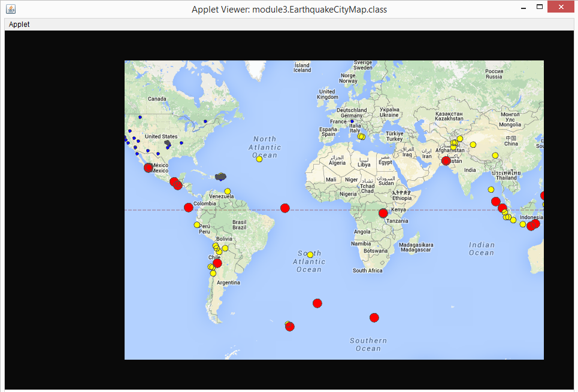Click the red quake marker near Colombia

[x=188, y=207]
